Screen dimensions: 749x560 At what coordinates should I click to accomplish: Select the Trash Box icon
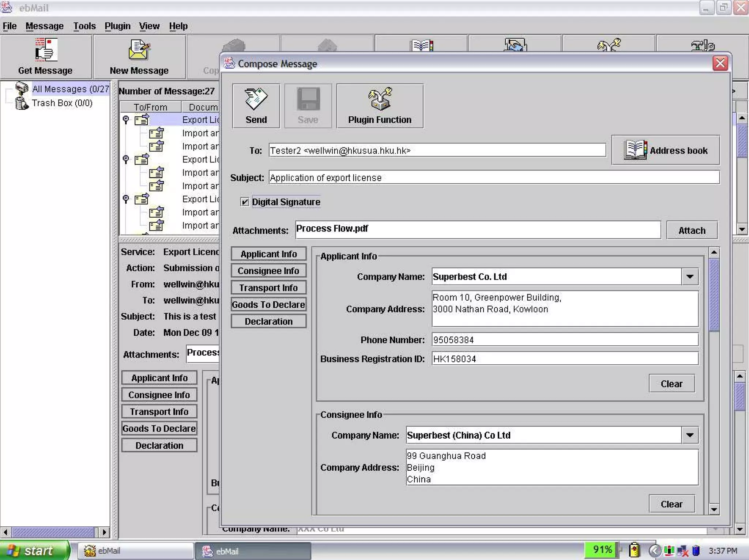[x=22, y=103]
